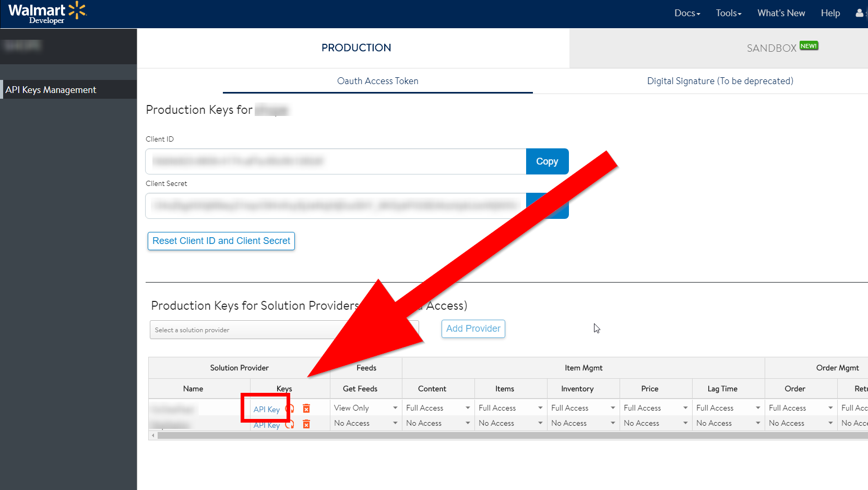
Task: Open the user account icon in the header
Action: tap(859, 13)
